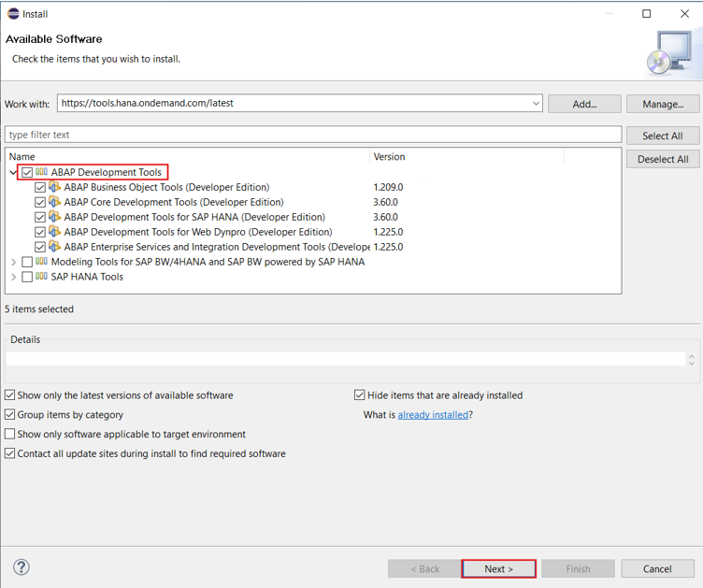This screenshot has height=588, width=703.
Task: Toggle Show only the latest versions checkbox
Action: (10, 395)
